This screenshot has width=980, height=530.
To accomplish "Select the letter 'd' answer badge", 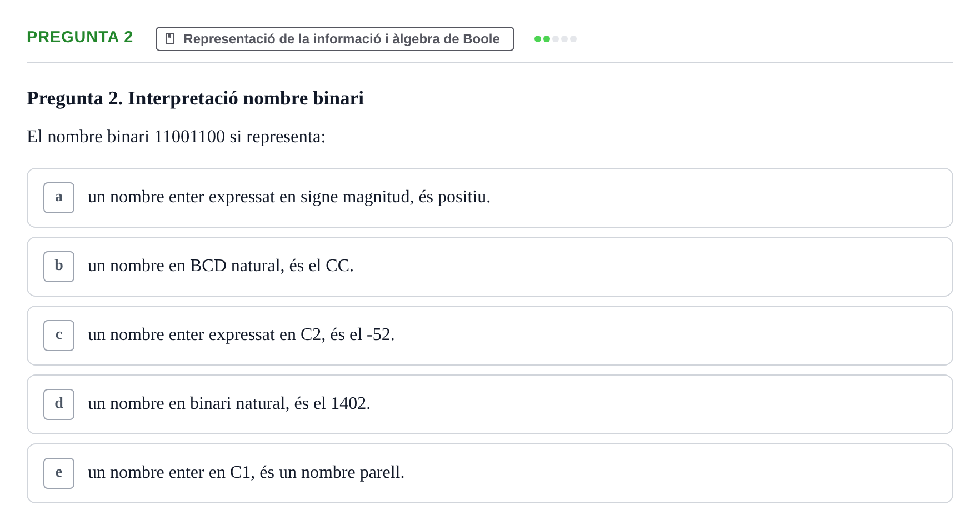I will 59,404.
